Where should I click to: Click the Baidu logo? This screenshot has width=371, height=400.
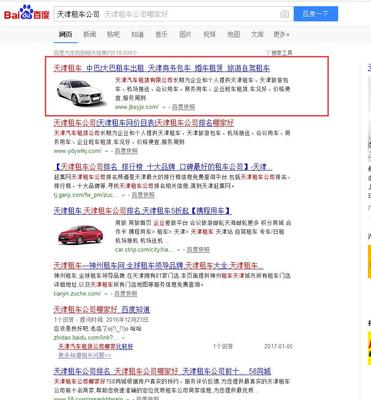point(27,13)
